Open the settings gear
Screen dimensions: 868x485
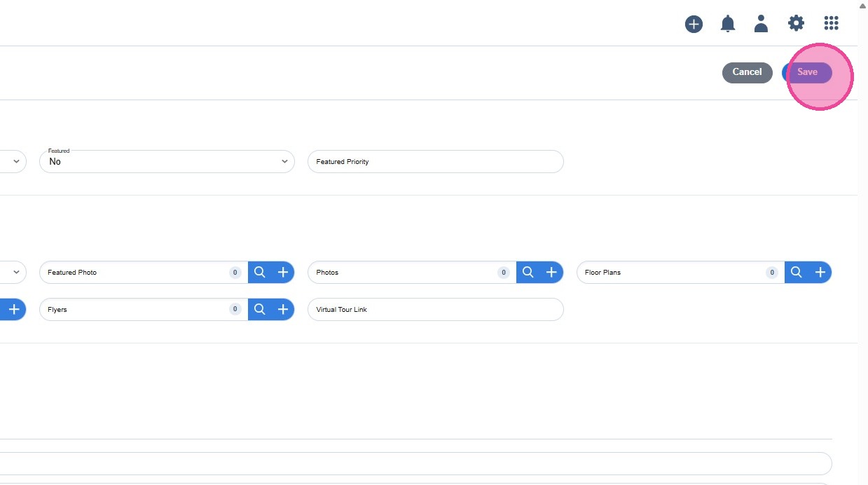pos(796,24)
